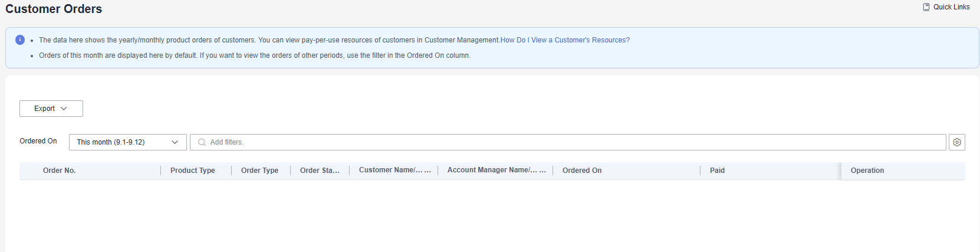This screenshot has height=252, width=980.
Task: Click the magnifier search icon in filter bar
Action: coord(202,142)
